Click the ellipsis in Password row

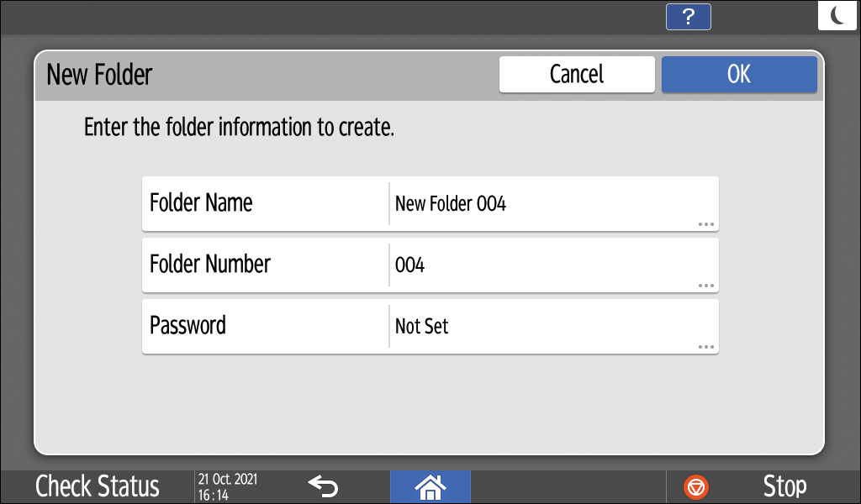tap(705, 347)
